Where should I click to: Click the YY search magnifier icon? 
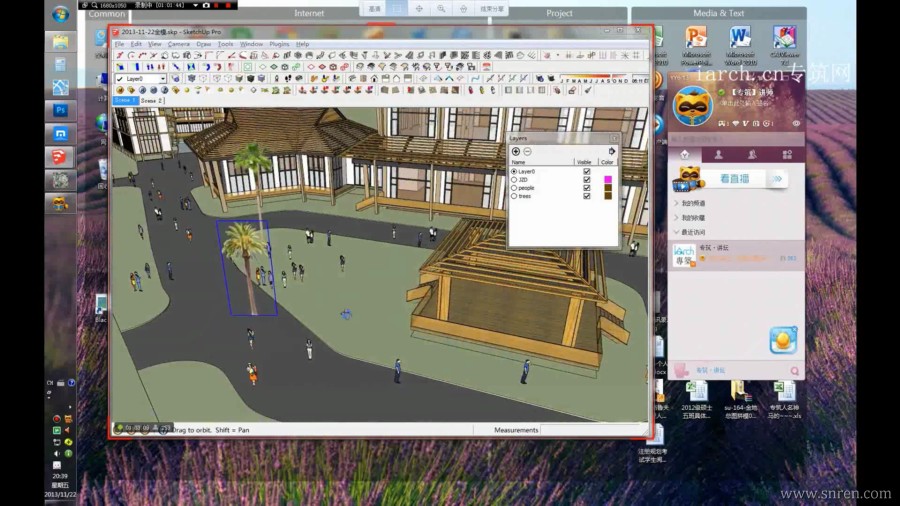click(x=794, y=371)
